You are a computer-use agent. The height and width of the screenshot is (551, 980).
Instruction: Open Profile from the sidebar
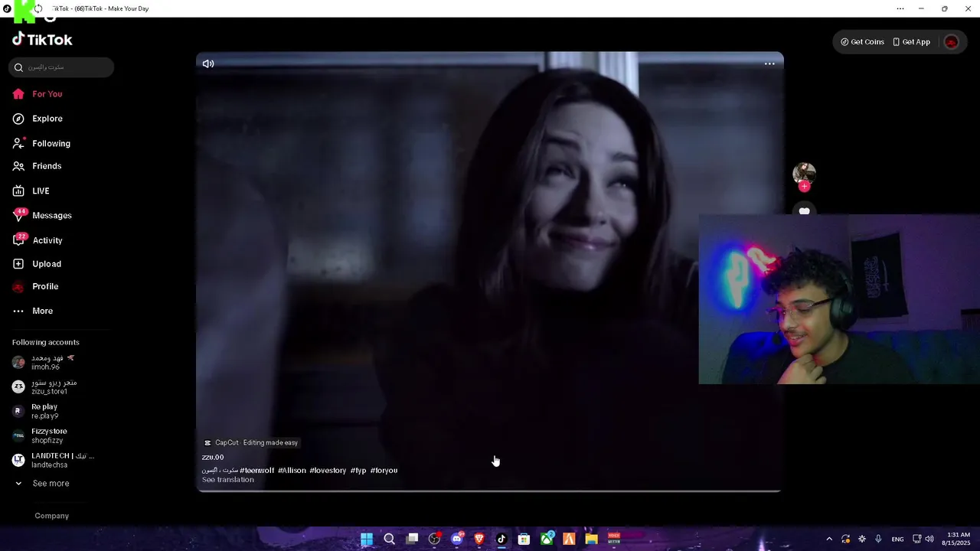coord(35,287)
